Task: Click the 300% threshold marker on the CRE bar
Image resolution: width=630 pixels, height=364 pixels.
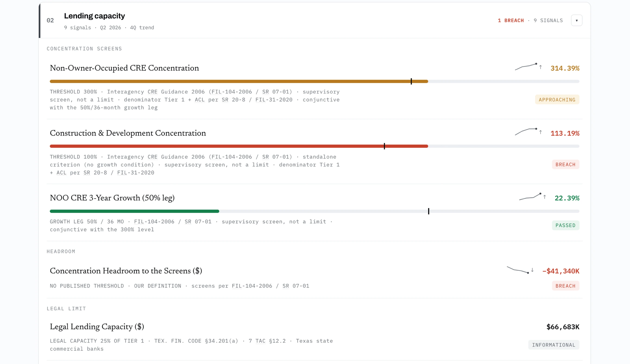Action: click(411, 81)
